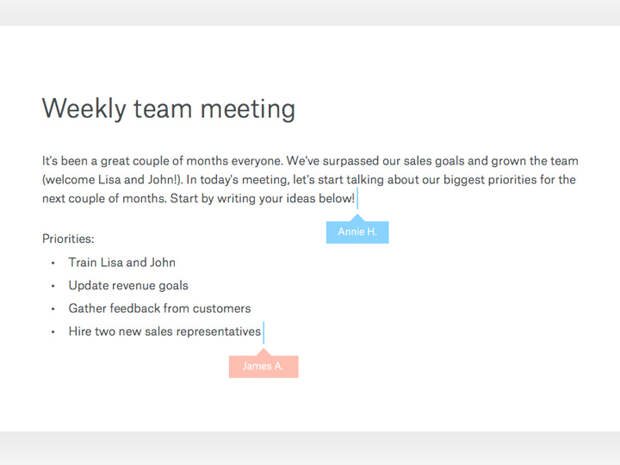The height and width of the screenshot is (465, 620).
Task: Click the 'Train Lisa and John' bullet item
Action: tap(122, 263)
